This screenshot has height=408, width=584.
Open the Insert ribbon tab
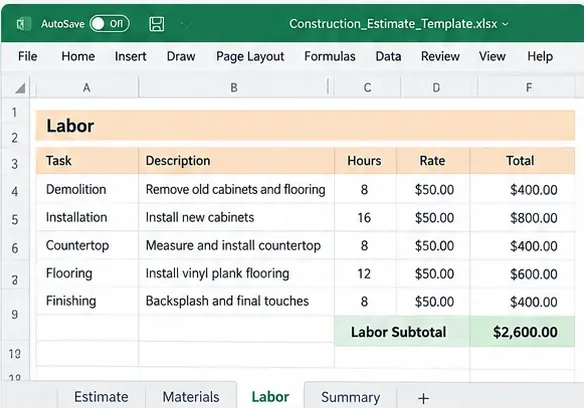click(x=130, y=56)
